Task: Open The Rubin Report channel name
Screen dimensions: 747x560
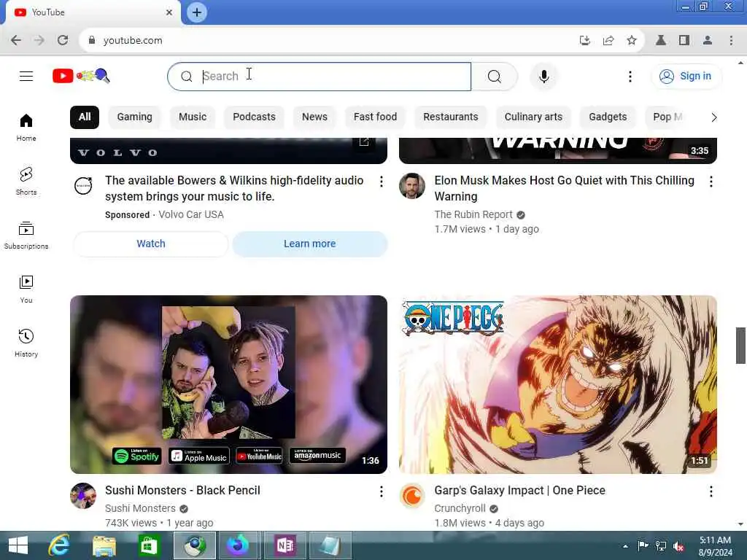Action: (x=473, y=215)
